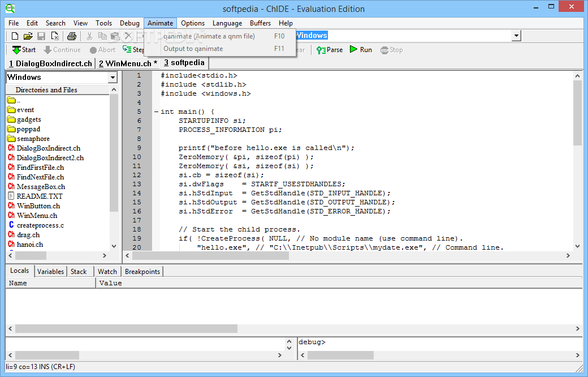588x377 pixels.
Task: Choose qanimate (Animate a qnm file) entry
Action: (x=220, y=36)
